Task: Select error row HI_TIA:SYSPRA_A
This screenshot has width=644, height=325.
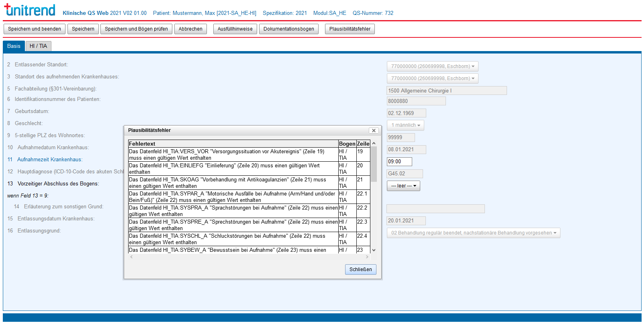Action: coord(249,211)
